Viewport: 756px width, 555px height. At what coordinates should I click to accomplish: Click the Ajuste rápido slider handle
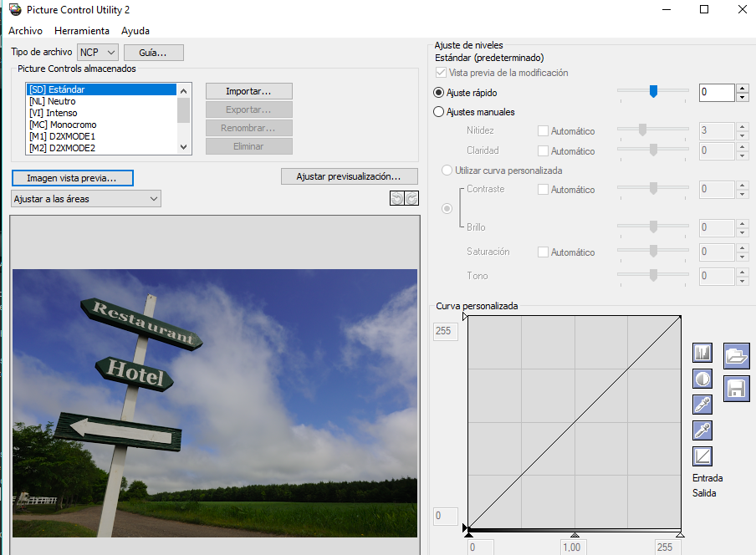653,91
